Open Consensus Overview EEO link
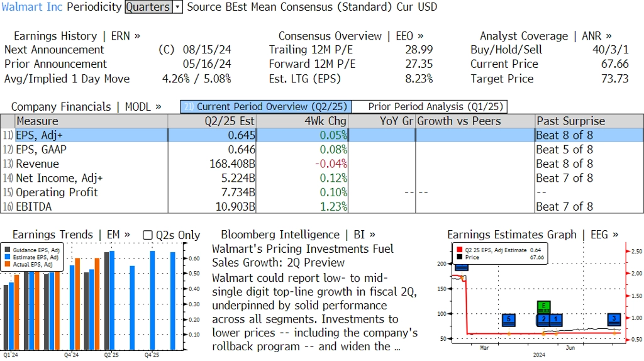 tap(351, 36)
